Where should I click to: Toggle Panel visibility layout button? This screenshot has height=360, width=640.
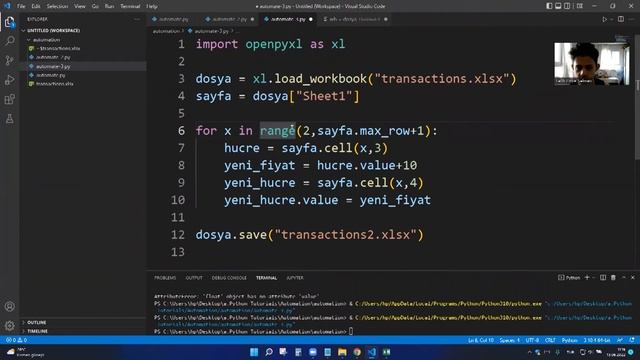[558, 6]
